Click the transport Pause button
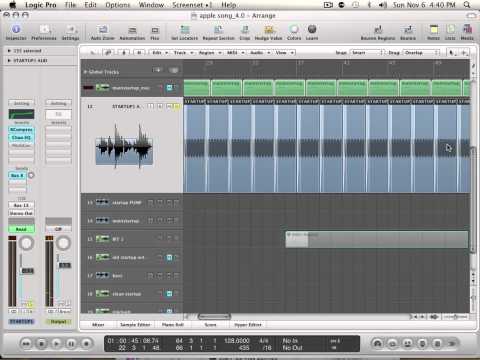This screenshot has height=360, width=480. coord(71,343)
